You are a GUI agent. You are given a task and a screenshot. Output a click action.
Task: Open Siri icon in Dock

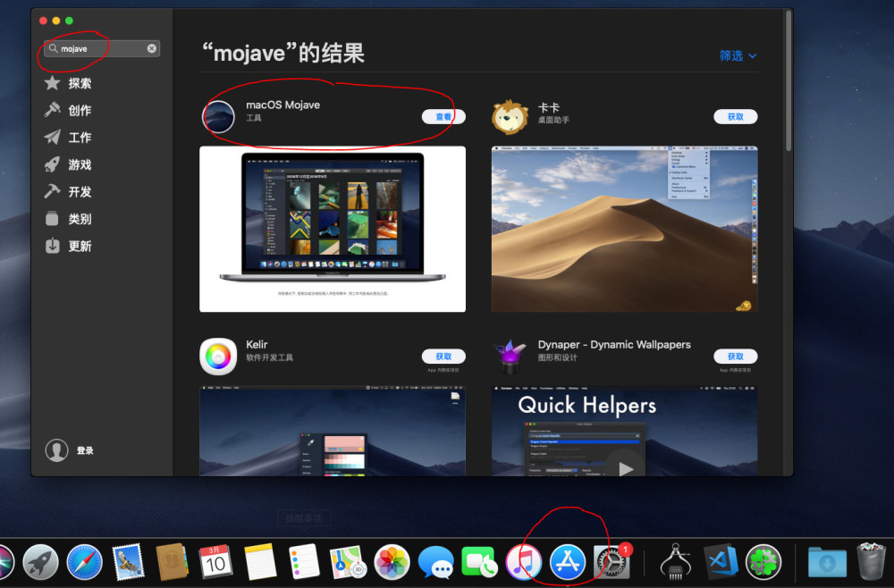click(4, 562)
